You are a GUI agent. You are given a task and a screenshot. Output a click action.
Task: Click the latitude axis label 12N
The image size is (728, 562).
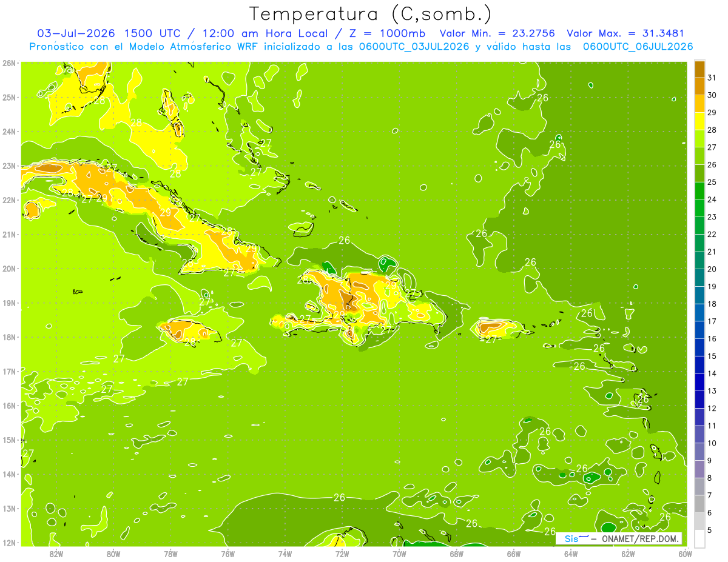coord(9,543)
